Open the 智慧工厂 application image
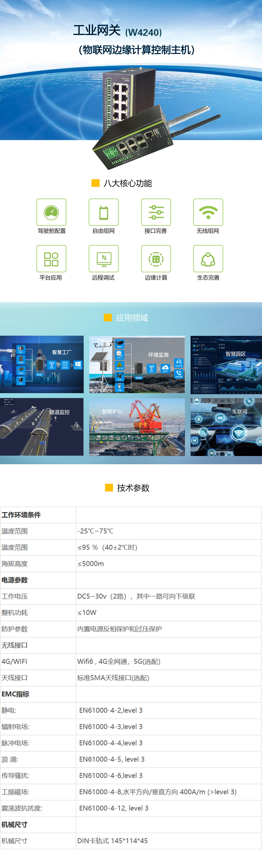Viewport: 262px width, 868px height. 42,364
